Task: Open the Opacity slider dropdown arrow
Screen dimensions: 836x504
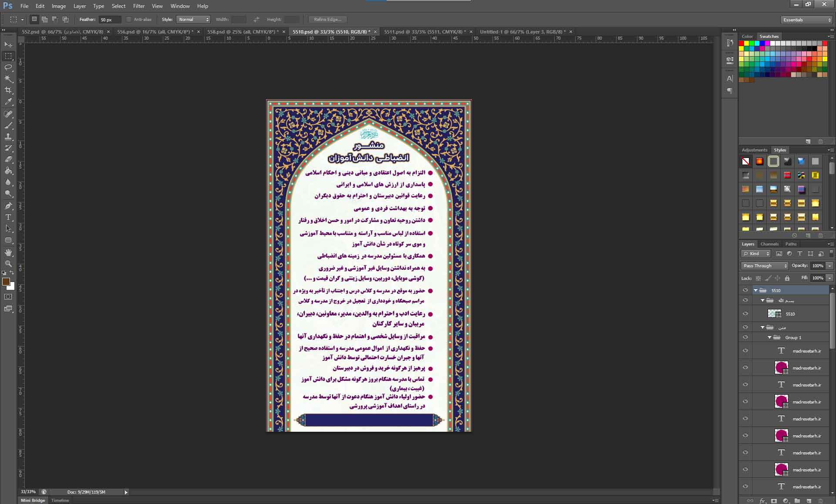Action: (830, 266)
